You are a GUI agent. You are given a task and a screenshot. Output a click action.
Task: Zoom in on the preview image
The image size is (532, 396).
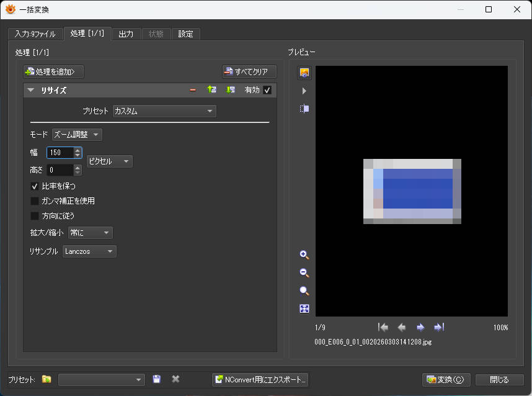point(304,255)
